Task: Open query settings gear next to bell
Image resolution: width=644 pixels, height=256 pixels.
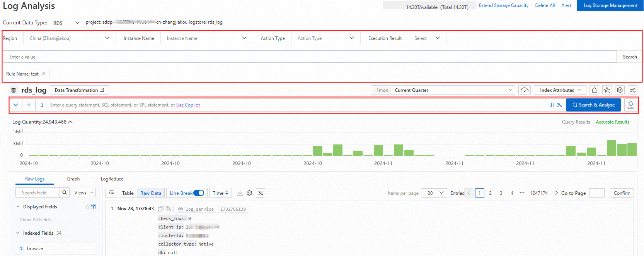Action: pyautogui.click(x=620, y=90)
